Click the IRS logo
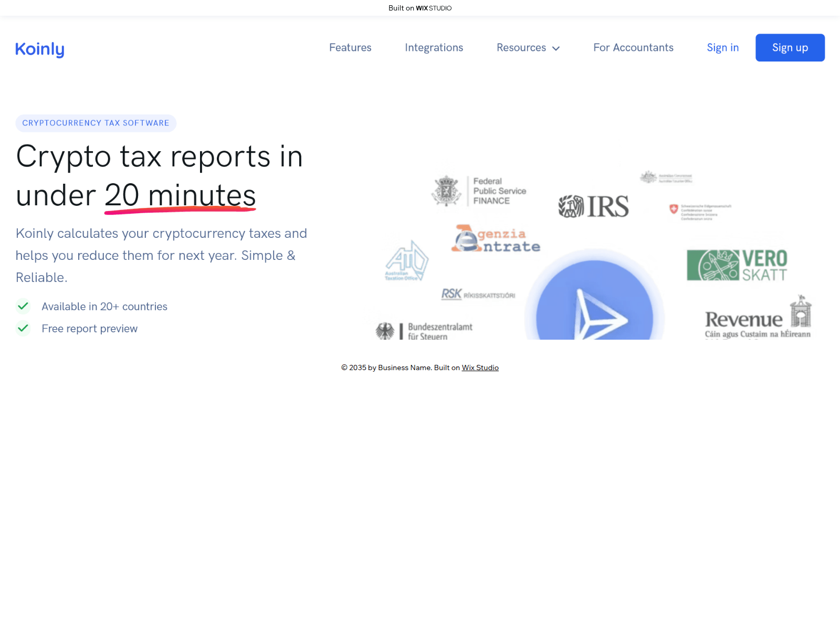The height and width of the screenshot is (630, 840). pyautogui.click(x=593, y=206)
